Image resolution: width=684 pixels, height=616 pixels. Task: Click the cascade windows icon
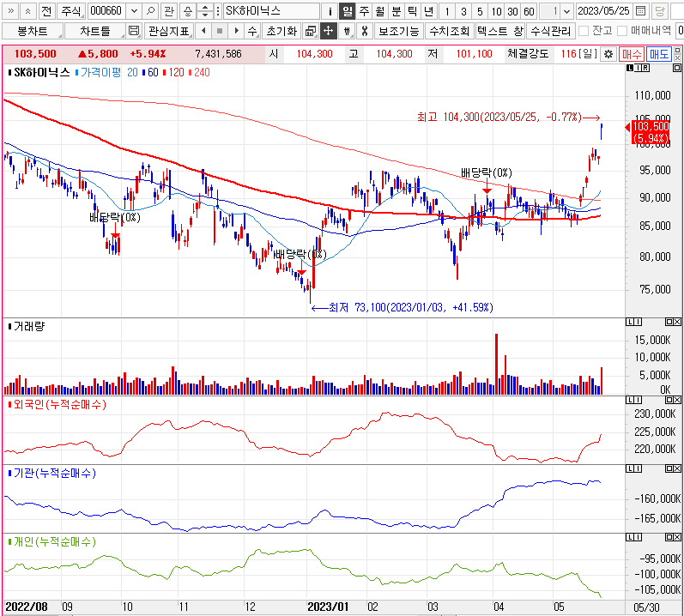pyautogui.click(x=311, y=31)
